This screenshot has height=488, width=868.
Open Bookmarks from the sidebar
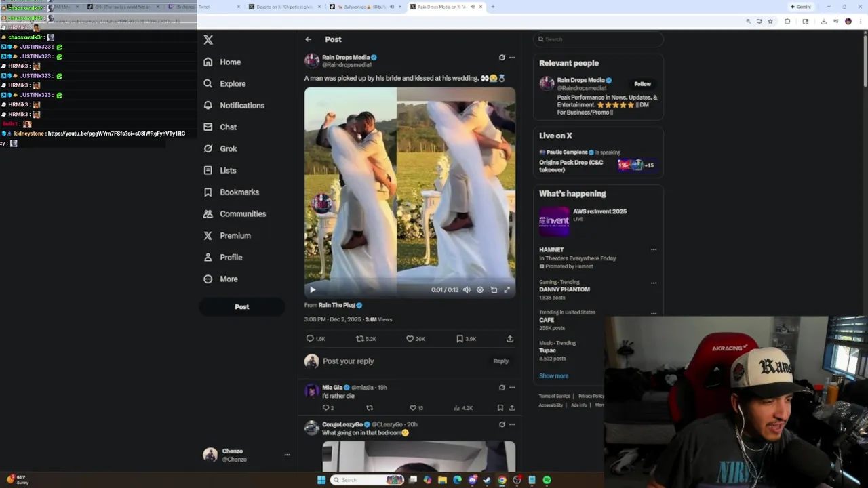pos(231,192)
